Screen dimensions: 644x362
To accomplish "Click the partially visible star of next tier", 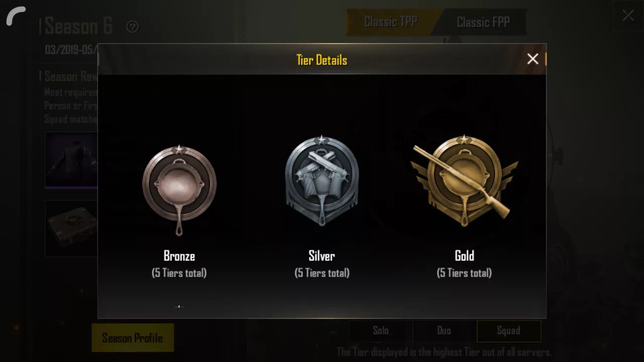I will [x=179, y=306].
